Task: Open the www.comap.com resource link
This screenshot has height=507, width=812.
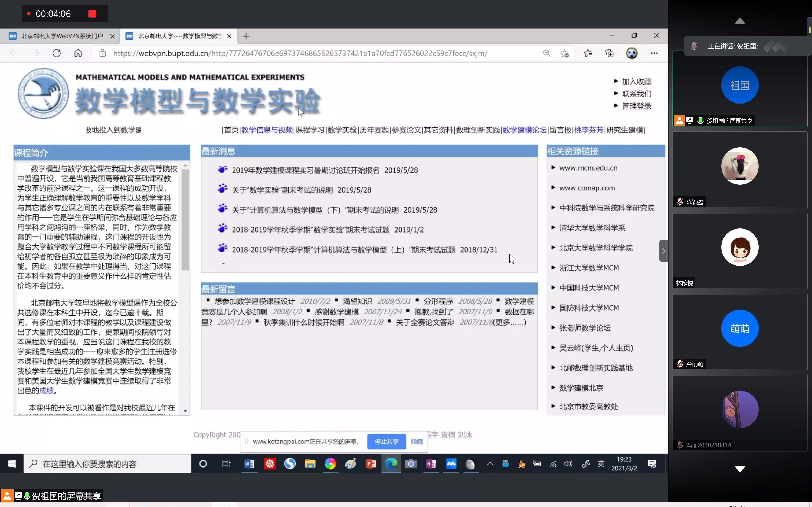Action: [x=587, y=188]
